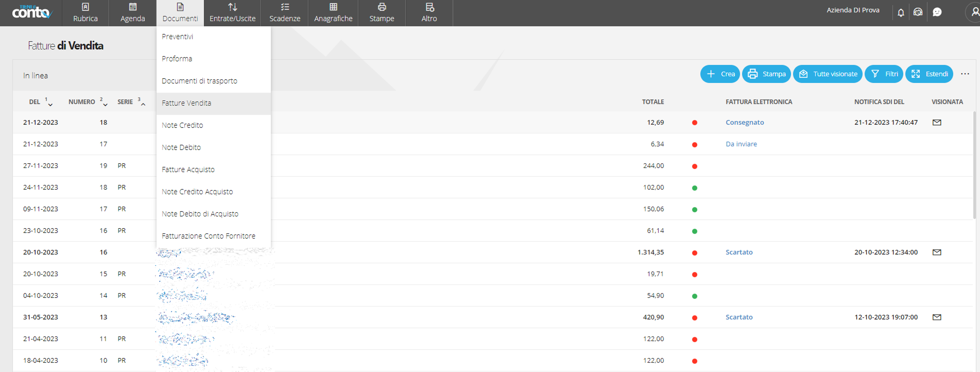Open Fatture Acquisto menu entry

(x=188, y=170)
